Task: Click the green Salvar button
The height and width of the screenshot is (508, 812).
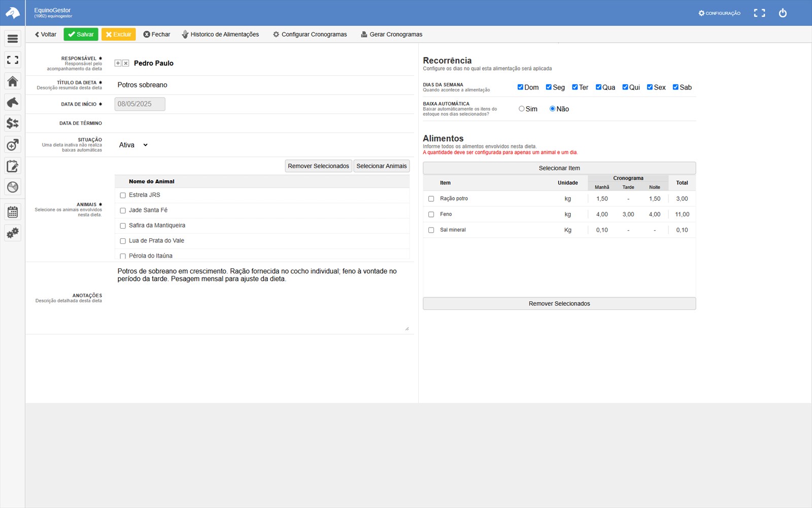Action: click(x=81, y=35)
